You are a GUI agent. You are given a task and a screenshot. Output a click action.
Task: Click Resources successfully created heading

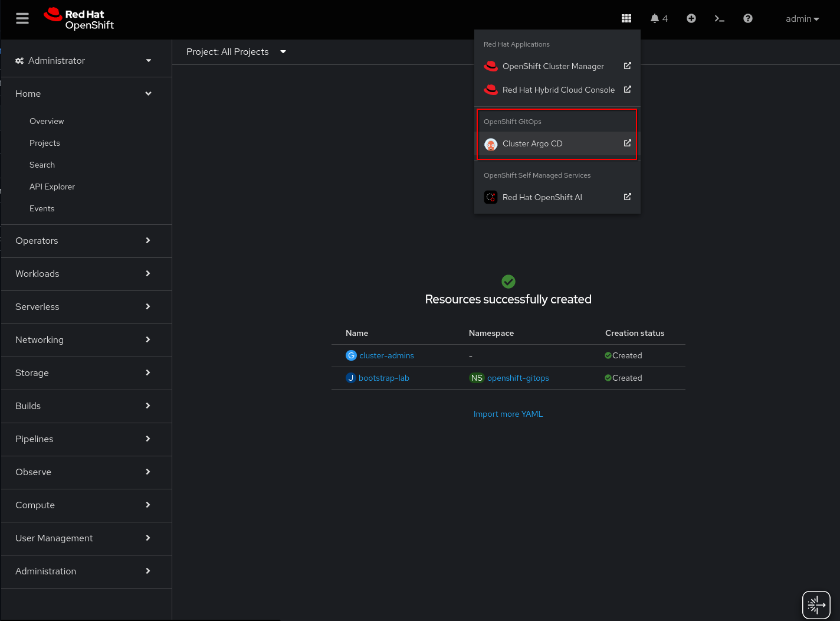tap(508, 299)
